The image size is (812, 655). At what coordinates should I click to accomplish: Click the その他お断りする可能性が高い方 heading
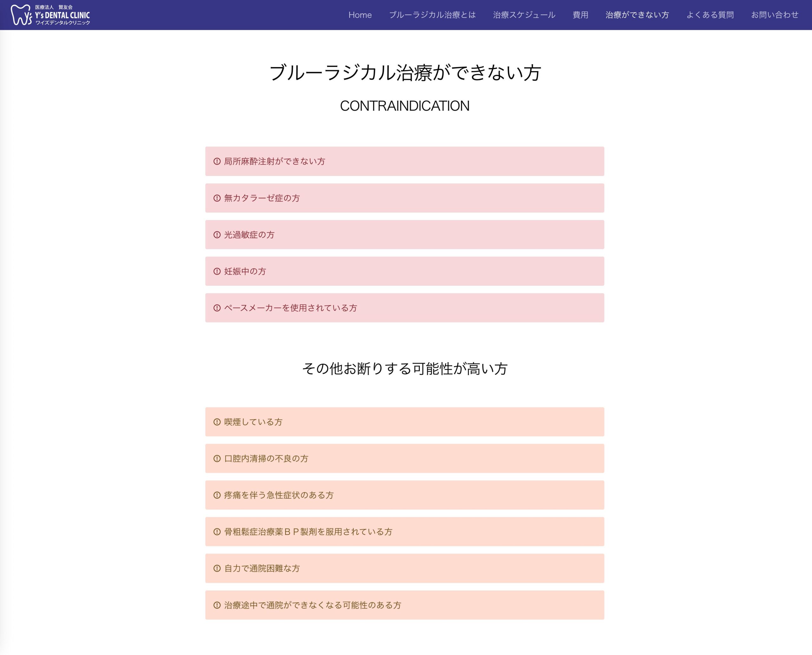coord(405,369)
